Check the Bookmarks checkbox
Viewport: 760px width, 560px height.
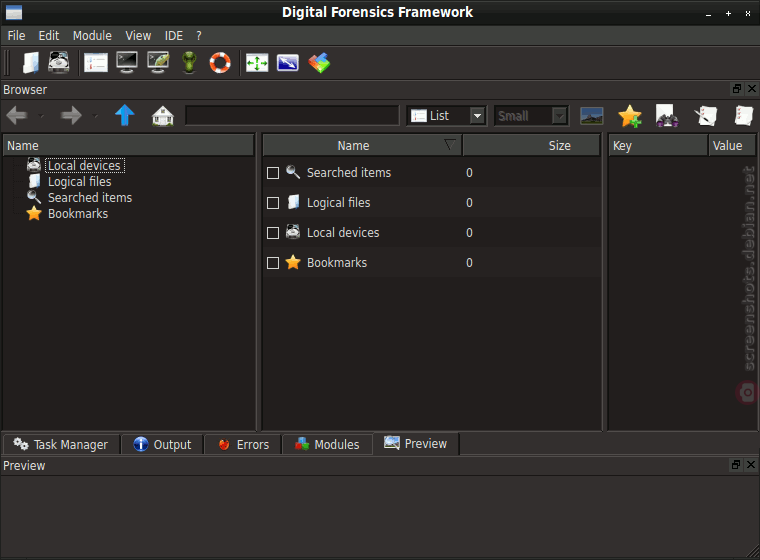tap(273, 263)
